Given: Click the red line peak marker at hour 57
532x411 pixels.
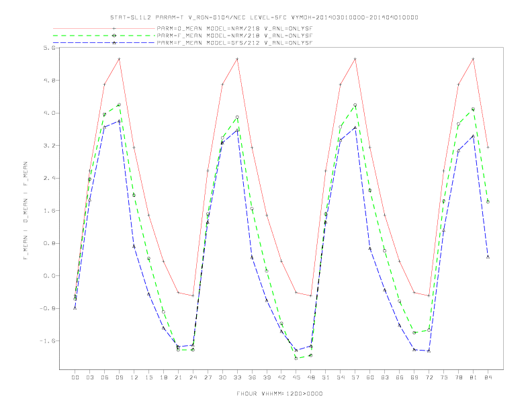Looking at the screenshot, I should coord(355,59).
